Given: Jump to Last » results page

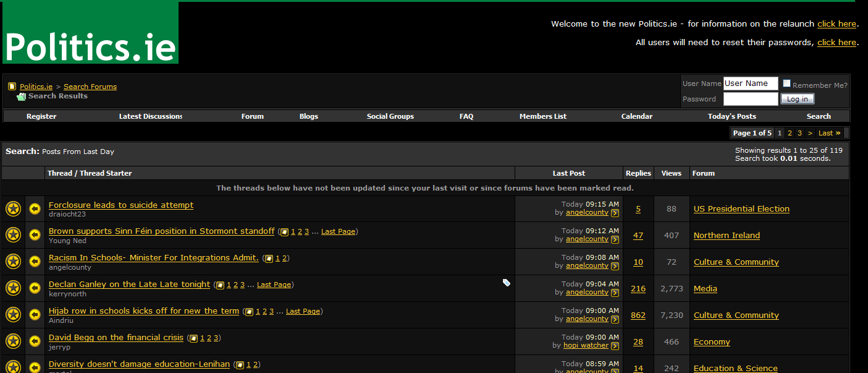Looking at the screenshot, I should [x=830, y=133].
